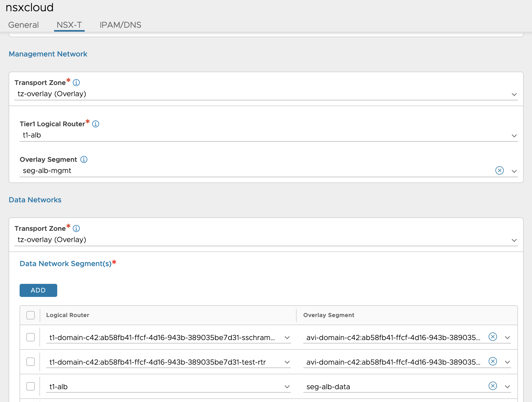
Task: Expand the tz-overlay Transport Zone dropdown
Action: (x=514, y=94)
